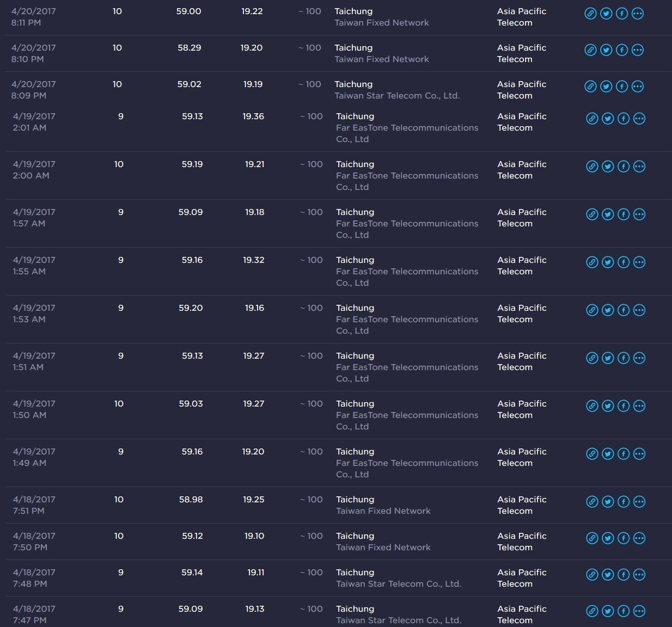Copy result link for 1:57 AM test
Screen dimensions: 672x627
click(x=592, y=214)
